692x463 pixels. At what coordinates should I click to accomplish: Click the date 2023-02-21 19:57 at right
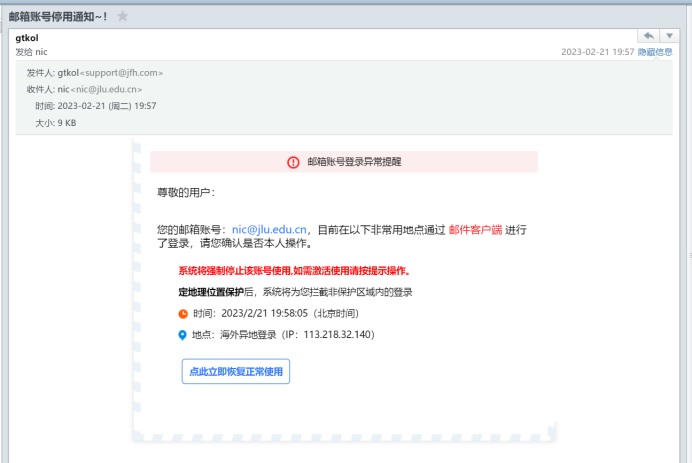597,52
